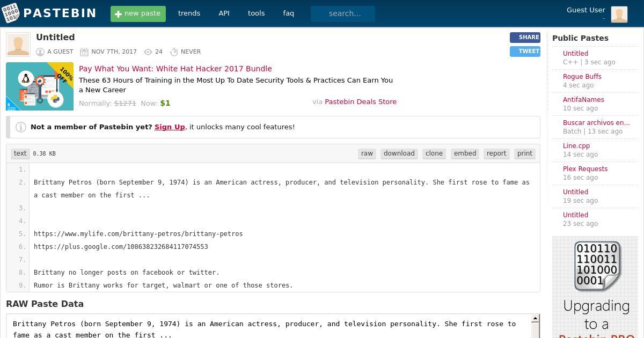Click the $1 price text
This screenshot has width=644, height=338.
click(x=165, y=103)
